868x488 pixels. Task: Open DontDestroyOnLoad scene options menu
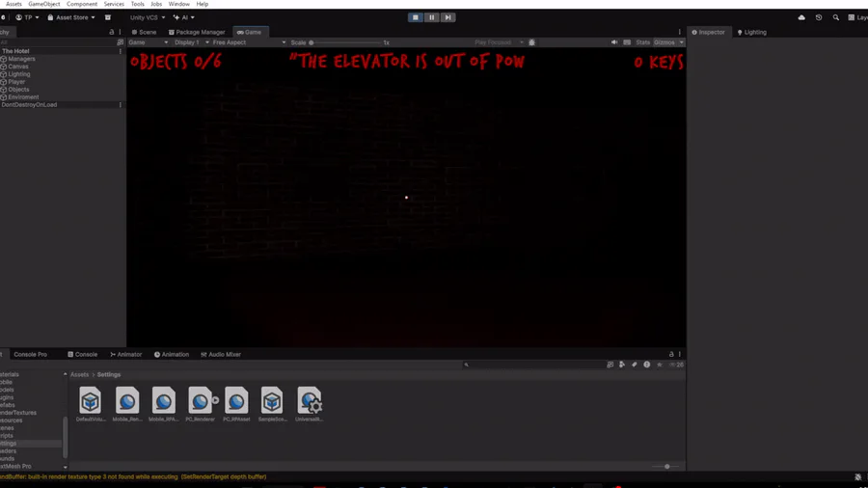pos(121,104)
